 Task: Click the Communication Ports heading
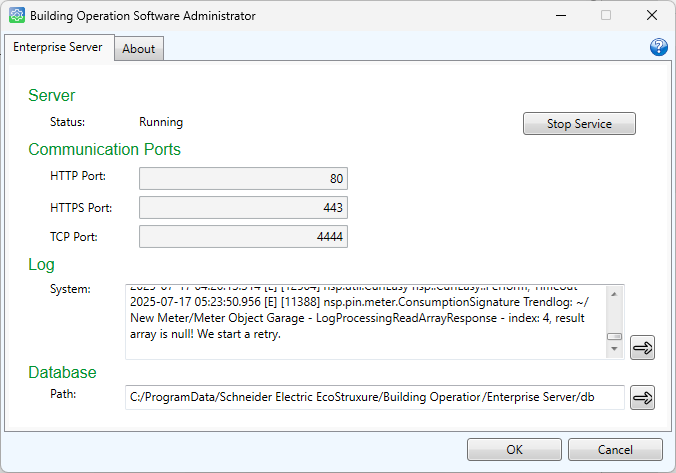104,149
